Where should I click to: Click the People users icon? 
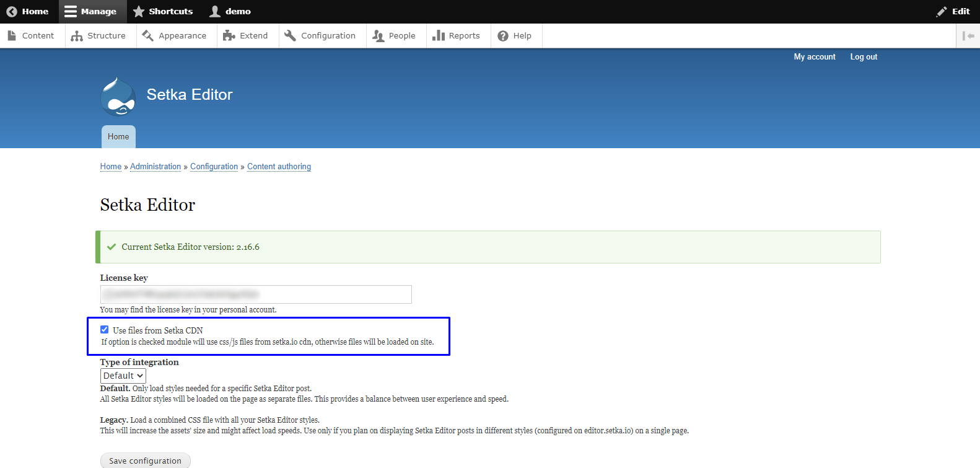[x=378, y=36]
